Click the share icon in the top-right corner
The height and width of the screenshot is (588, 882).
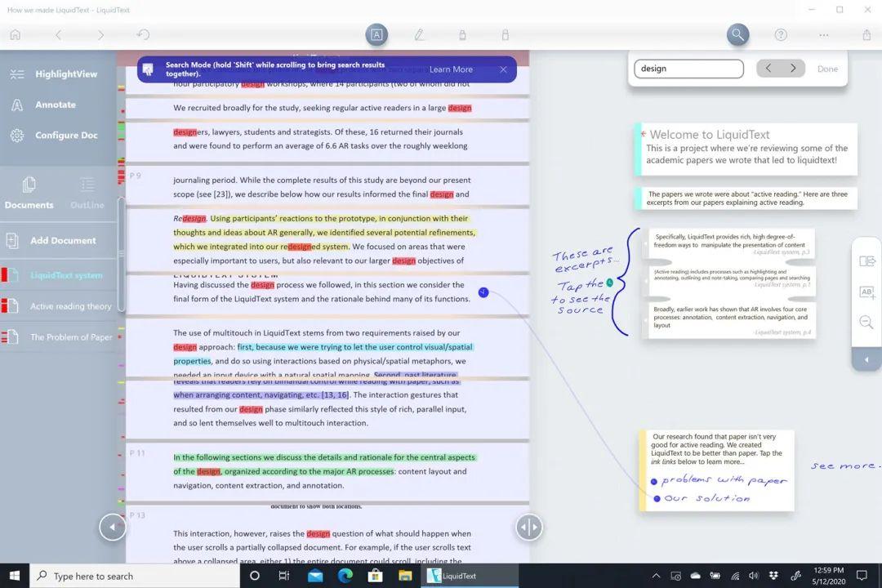point(867,34)
